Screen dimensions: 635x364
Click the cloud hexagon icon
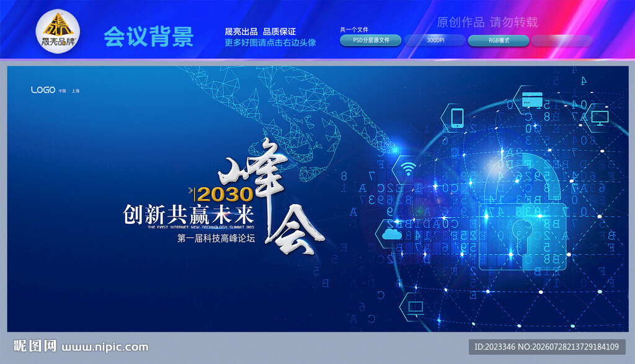[392, 234]
